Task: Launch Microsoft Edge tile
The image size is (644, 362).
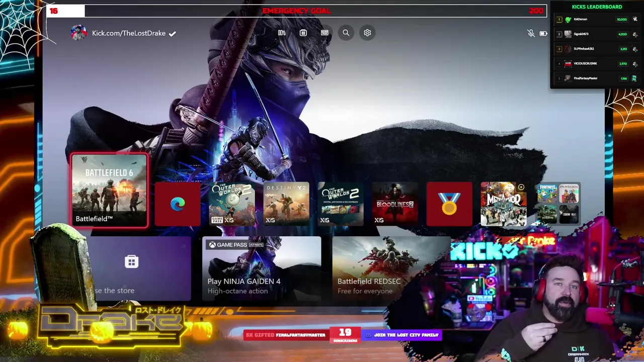Action: point(178,204)
